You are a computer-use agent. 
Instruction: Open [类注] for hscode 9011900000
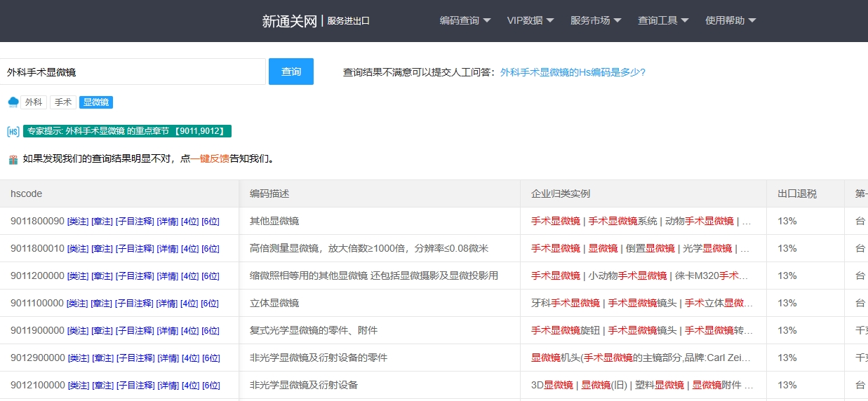78,331
